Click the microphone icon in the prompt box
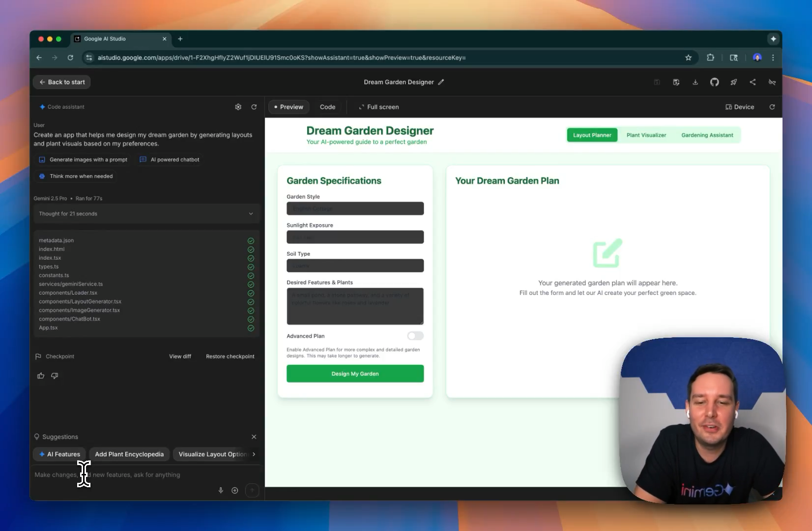The height and width of the screenshot is (531, 812). (221, 490)
